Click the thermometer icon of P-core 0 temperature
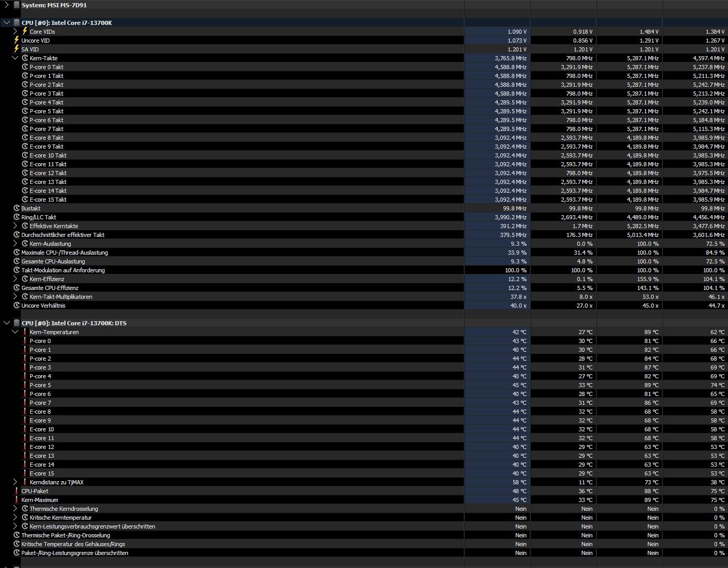728x568 pixels. tap(24, 341)
